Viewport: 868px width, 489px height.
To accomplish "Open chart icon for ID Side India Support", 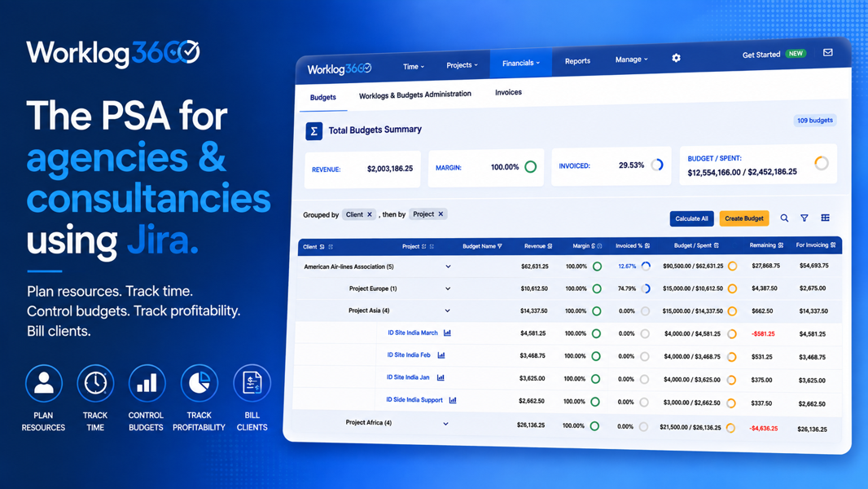I will 453,400.
